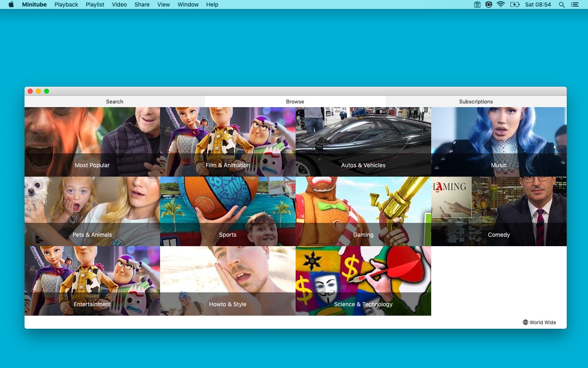Open the Share menu
Image resolution: width=588 pixels, height=368 pixels.
pyautogui.click(x=142, y=4)
